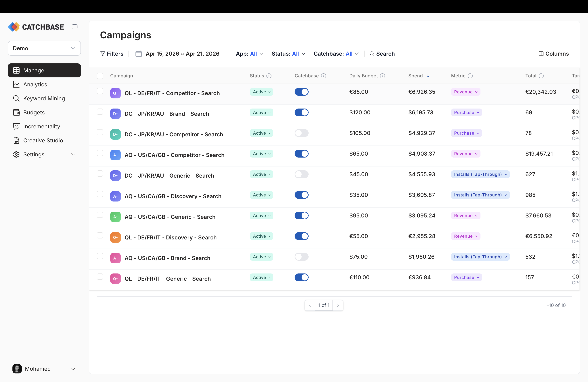Open the Demo workspace dropdown

point(44,48)
